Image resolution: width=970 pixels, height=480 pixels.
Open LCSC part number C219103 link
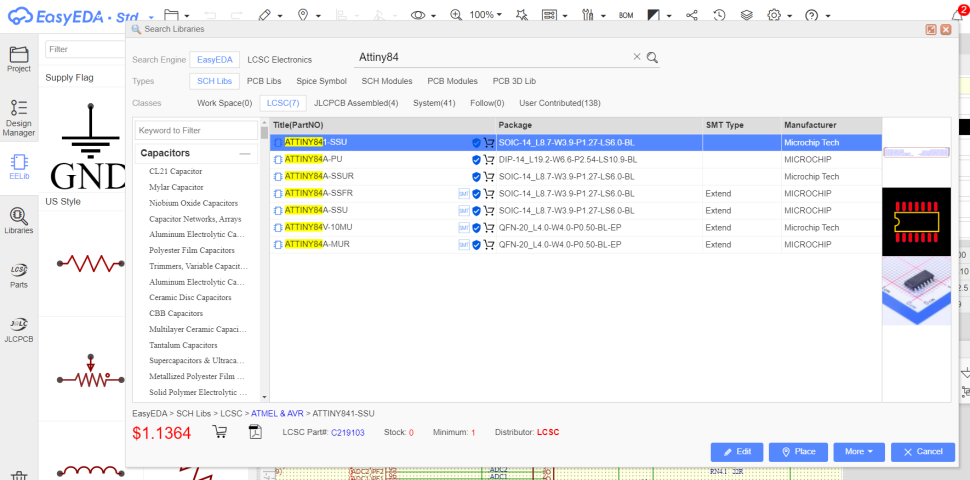click(348, 432)
